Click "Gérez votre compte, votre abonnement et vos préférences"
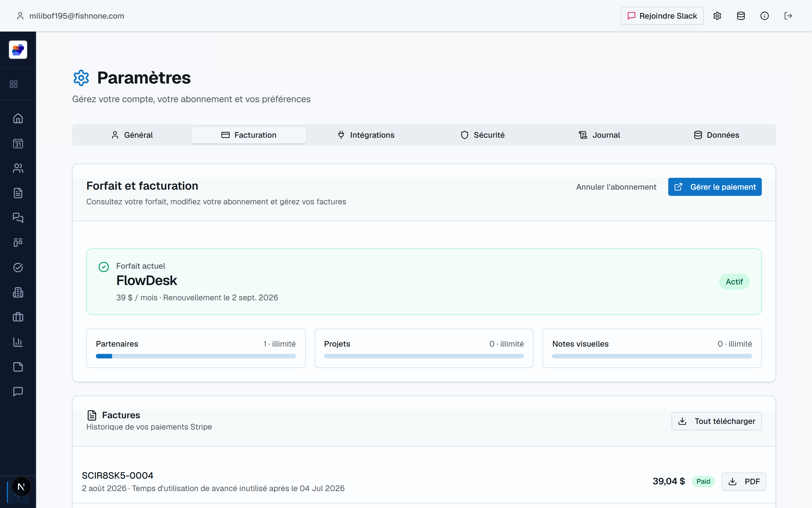Image resolution: width=812 pixels, height=508 pixels. pyautogui.click(x=191, y=99)
